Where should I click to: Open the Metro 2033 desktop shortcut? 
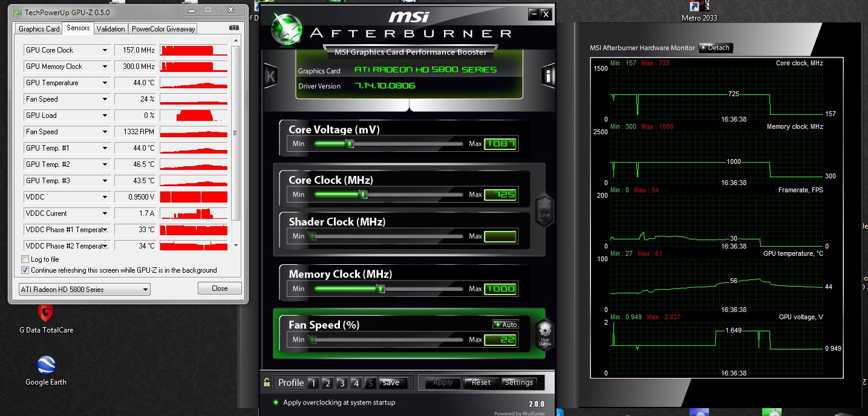(699, 11)
